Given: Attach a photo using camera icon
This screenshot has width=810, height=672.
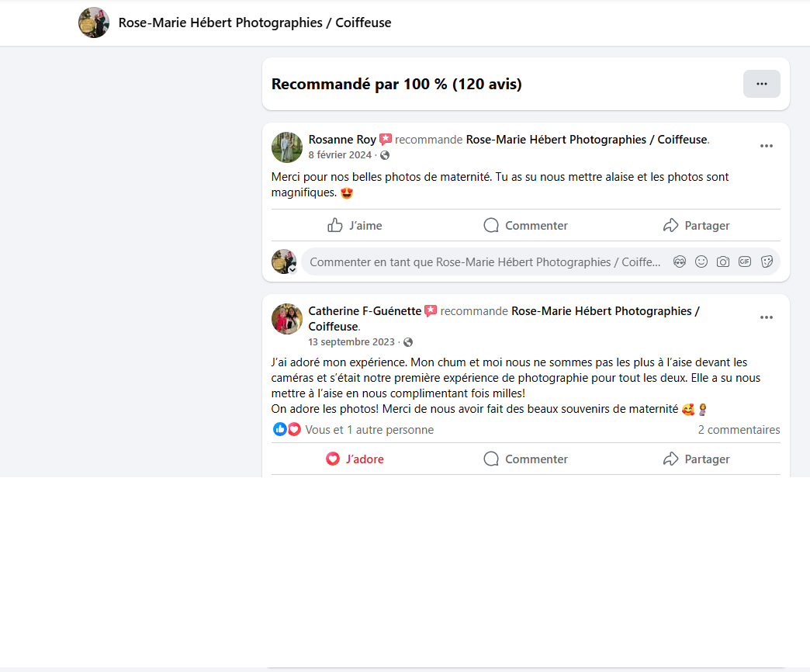Looking at the screenshot, I should (x=722, y=262).
